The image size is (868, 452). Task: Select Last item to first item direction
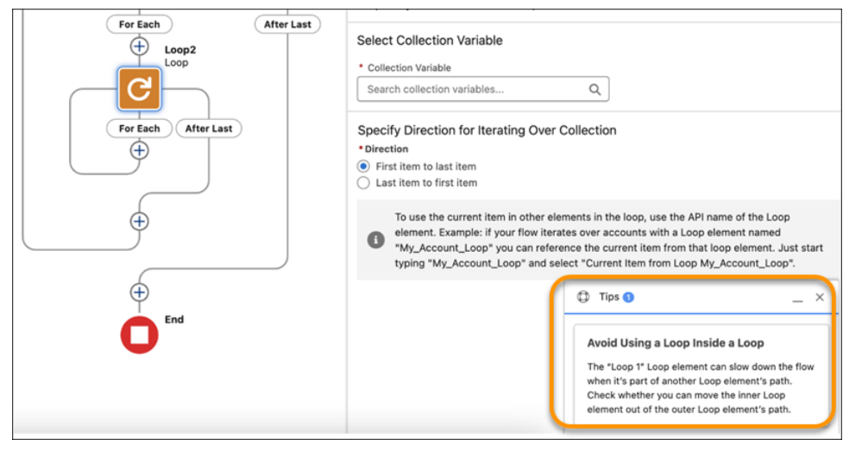[363, 183]
